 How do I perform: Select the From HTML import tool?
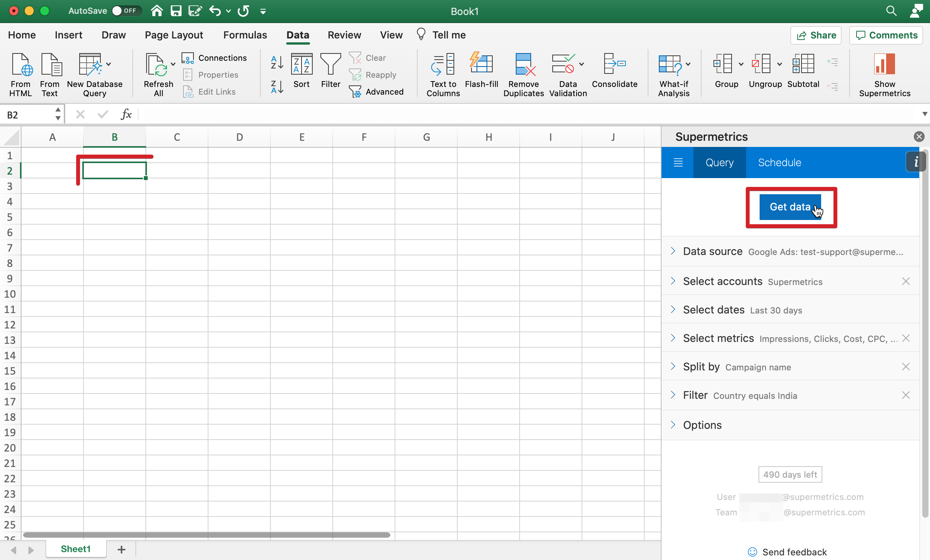click(x=20, y=73)
